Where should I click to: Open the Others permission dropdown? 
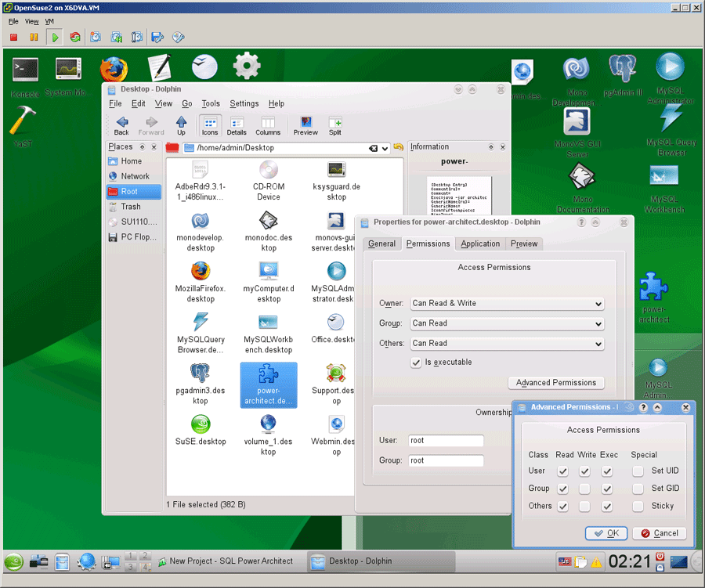coord(507,344)
